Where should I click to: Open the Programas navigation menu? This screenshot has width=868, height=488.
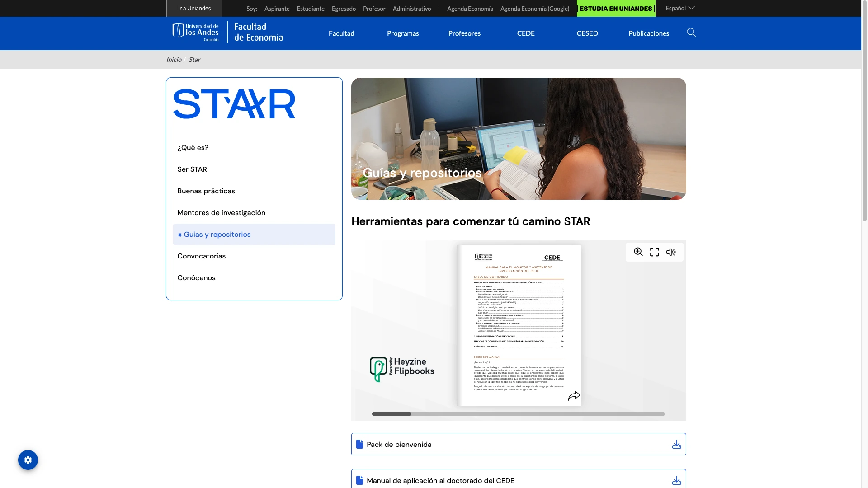coord(403,33)
